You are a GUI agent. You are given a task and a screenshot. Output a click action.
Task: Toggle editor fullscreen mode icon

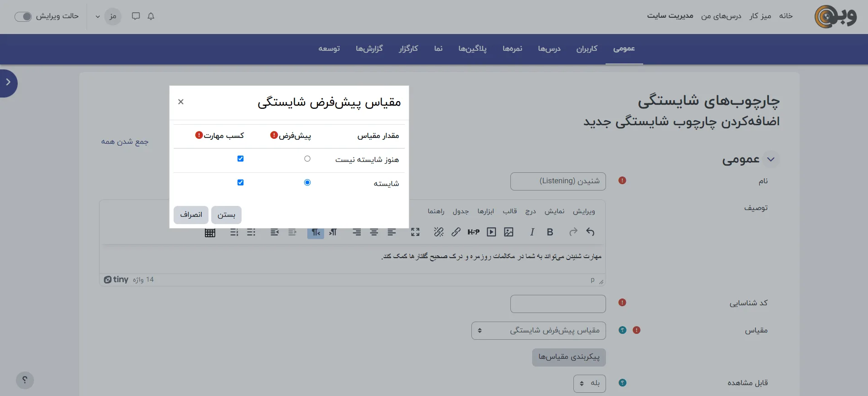[x=415, y=232]
